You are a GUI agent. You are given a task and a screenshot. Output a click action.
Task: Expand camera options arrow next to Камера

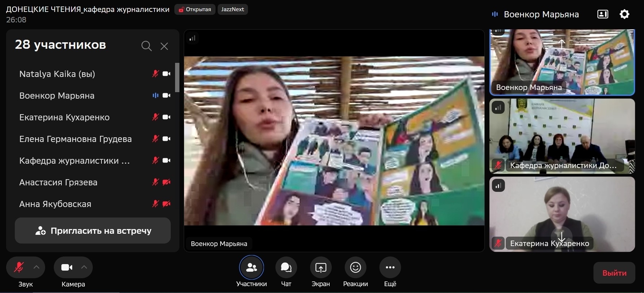click(84, 267)
